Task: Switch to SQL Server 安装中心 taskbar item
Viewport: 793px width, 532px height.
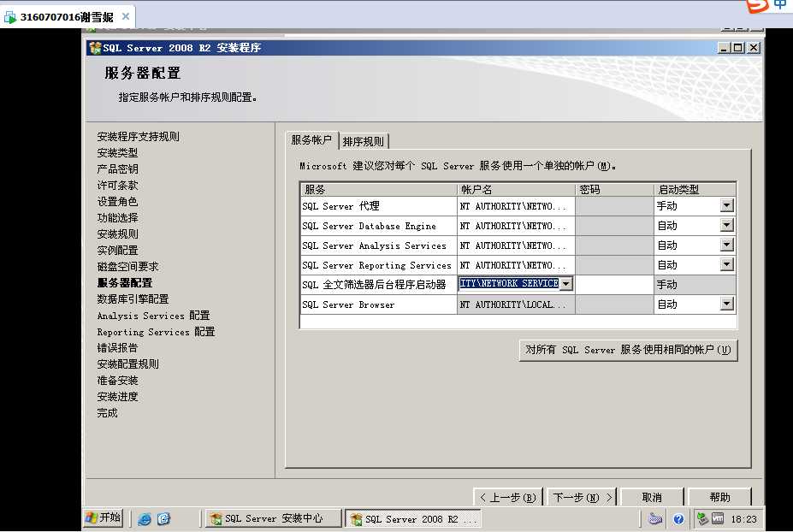Action: pos(273,519)
